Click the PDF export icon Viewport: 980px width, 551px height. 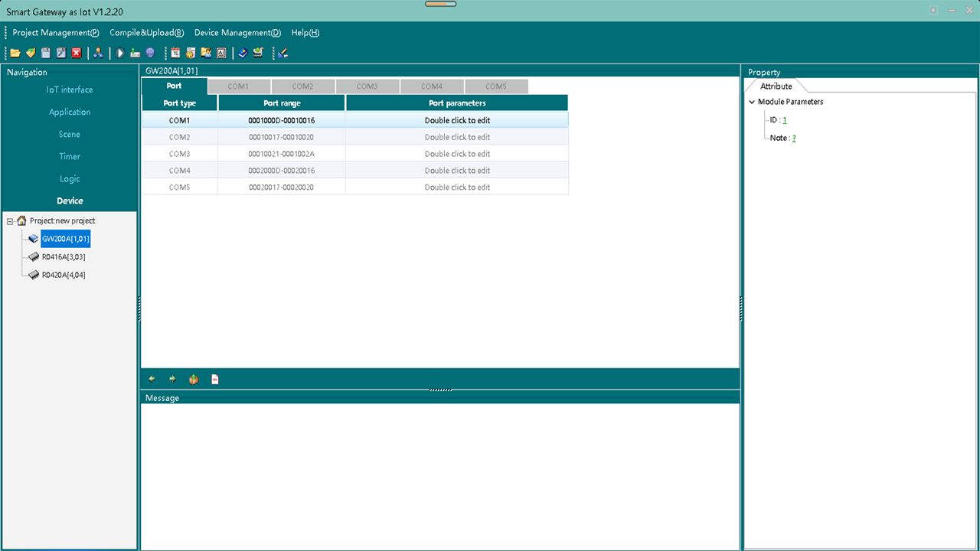pyautogui.click(x=215, y=379)
